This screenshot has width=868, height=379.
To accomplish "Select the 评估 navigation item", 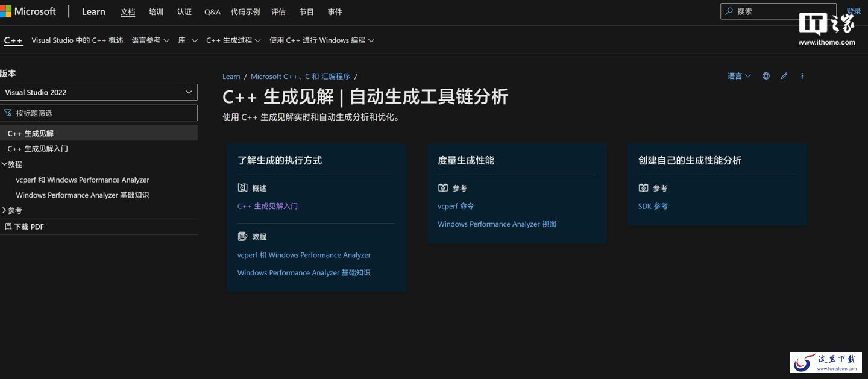I will pyautogui.click(x=278, y=12).
